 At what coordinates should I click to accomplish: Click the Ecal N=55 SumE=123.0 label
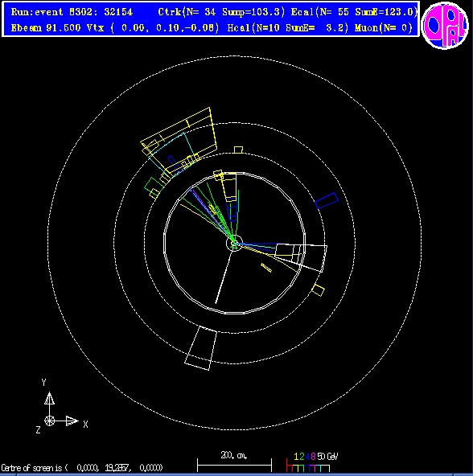[354, 12]
